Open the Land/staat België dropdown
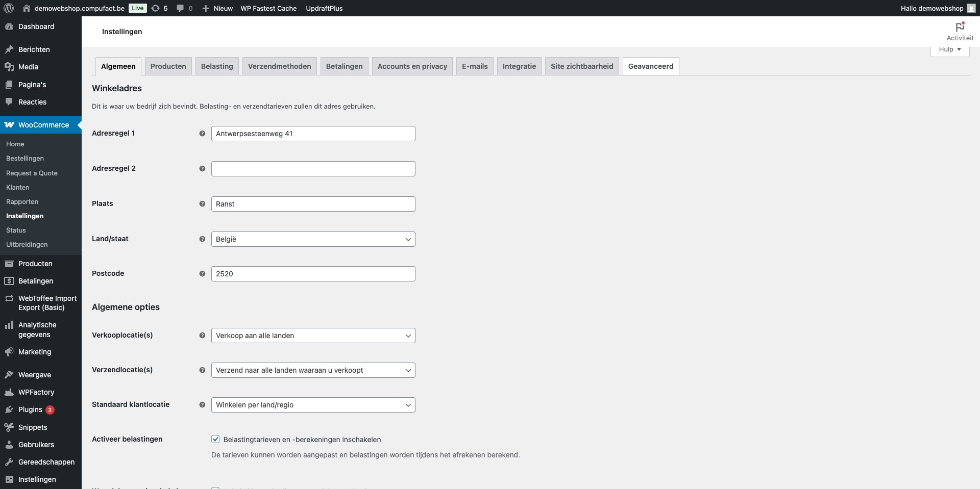Viewport: 980px width, 489px height. coord(313,239)
